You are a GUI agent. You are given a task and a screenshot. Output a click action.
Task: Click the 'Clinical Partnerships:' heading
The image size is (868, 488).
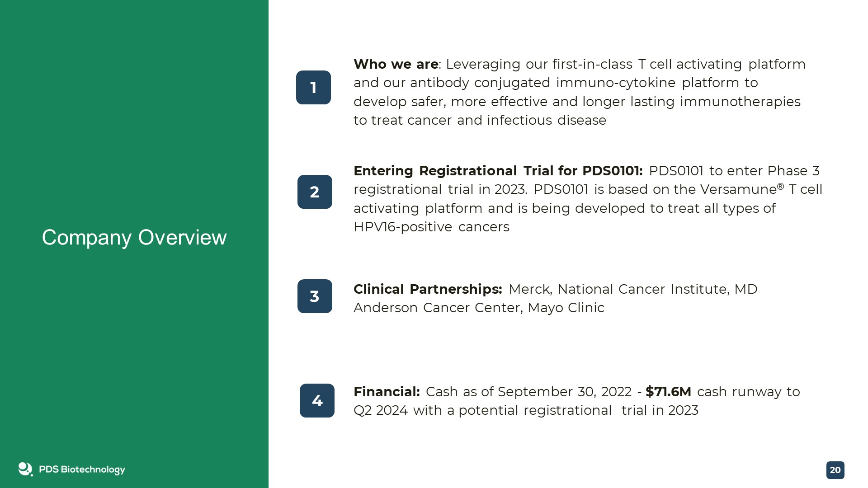pos(428,289)
